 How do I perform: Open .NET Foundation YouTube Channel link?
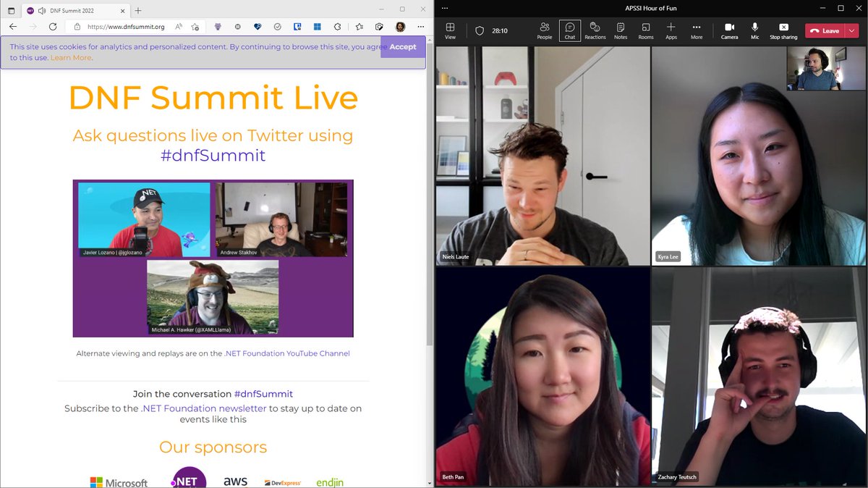[x=286, y=353]
